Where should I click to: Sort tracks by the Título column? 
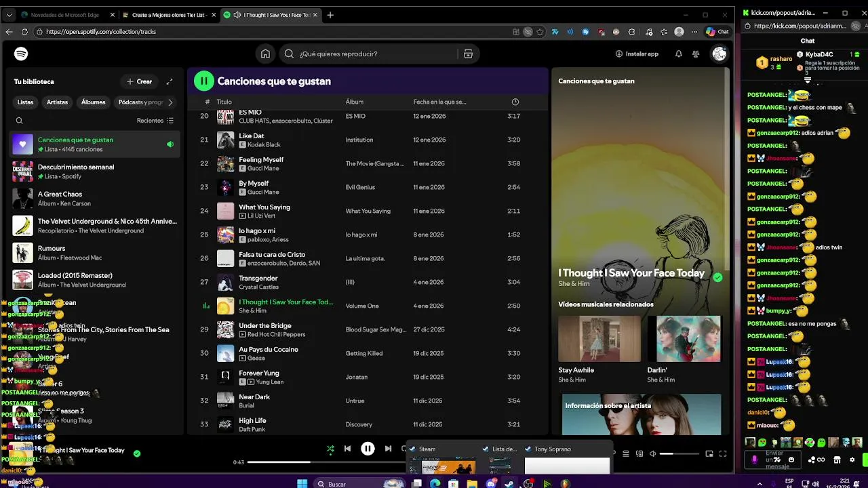tap(224, 102)
